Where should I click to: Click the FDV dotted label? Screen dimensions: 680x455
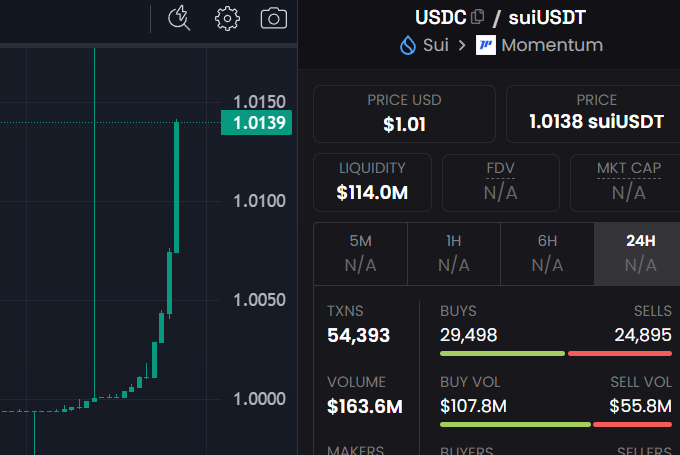[500, 168]
